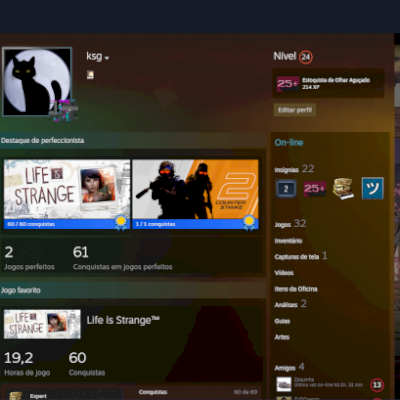Open the Counter-Strike 2 perfect game showcase banner
The height and width of the screenshot is (400, 400).
click(x=195, y=189)
